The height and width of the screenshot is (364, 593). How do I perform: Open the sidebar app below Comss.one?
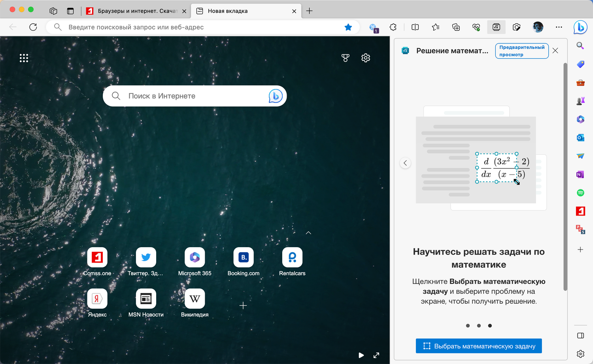[580, 229]
